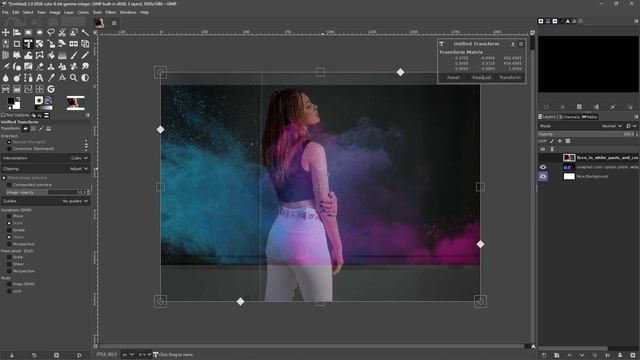
Task: Select the Text tool
Action: coord(40,78)
